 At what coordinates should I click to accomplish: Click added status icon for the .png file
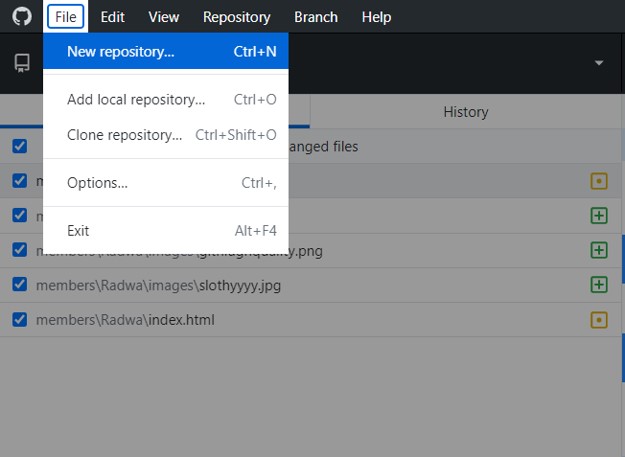click(599, 250)
